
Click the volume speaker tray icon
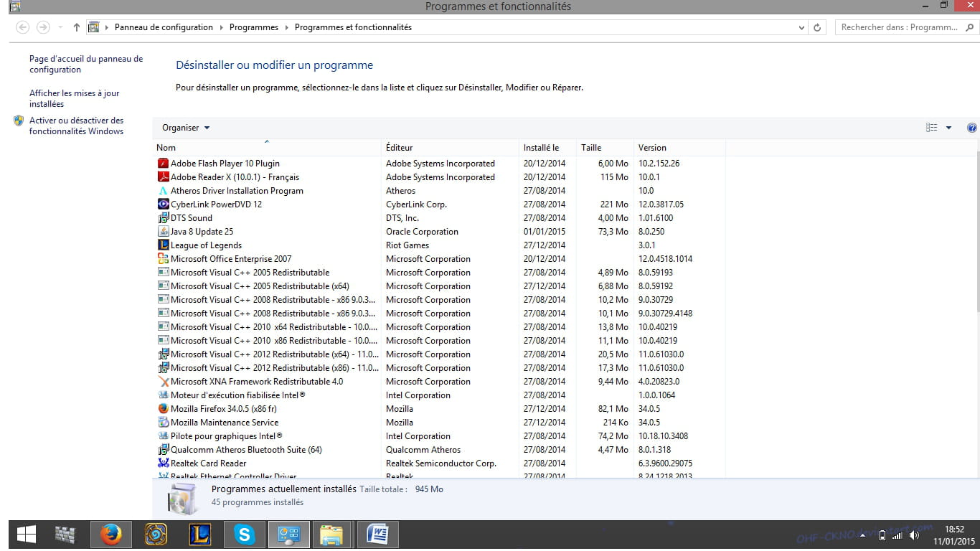(x=915, y=536)
